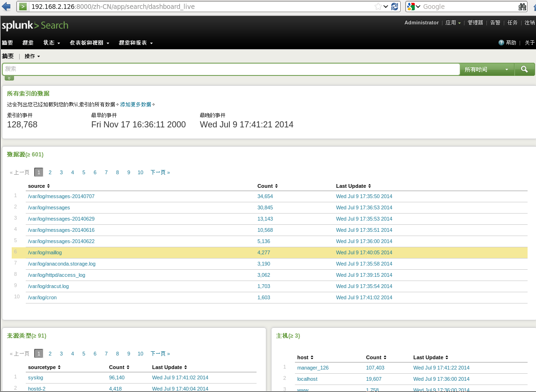This screenshot has width=536, height=392.
Task: Open the localhost host link
Action: 307,379
